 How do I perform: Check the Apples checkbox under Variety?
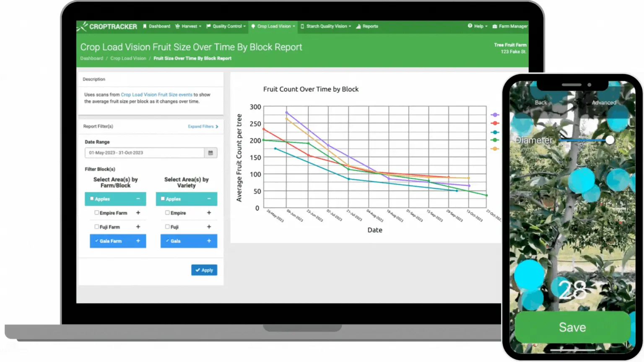(163, 199)
